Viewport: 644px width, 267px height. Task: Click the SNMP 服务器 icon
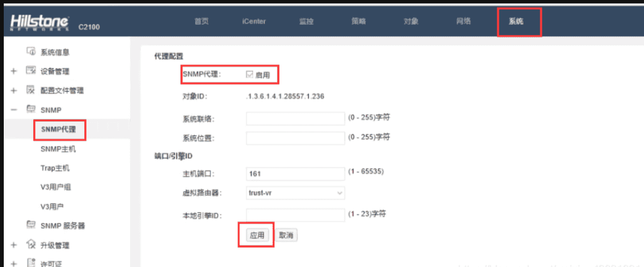[x=31, y=225]
